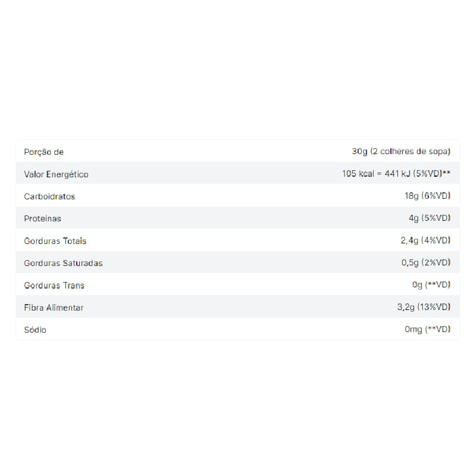
Task: Select the 'Sódio' row label
Action: pos(35,330)
